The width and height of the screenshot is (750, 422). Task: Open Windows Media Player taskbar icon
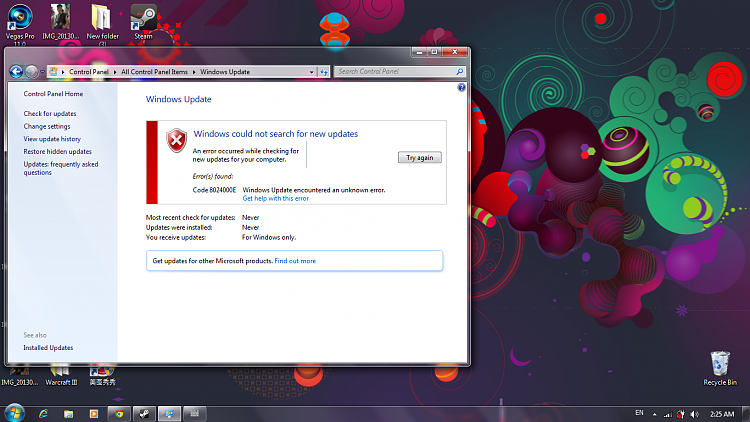pyautogui.click(x=94, y=414)
